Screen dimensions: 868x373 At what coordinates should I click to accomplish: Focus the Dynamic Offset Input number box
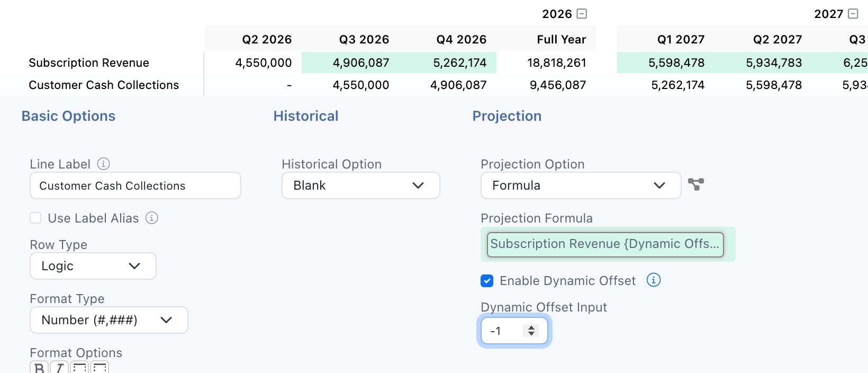click(514, 331)
